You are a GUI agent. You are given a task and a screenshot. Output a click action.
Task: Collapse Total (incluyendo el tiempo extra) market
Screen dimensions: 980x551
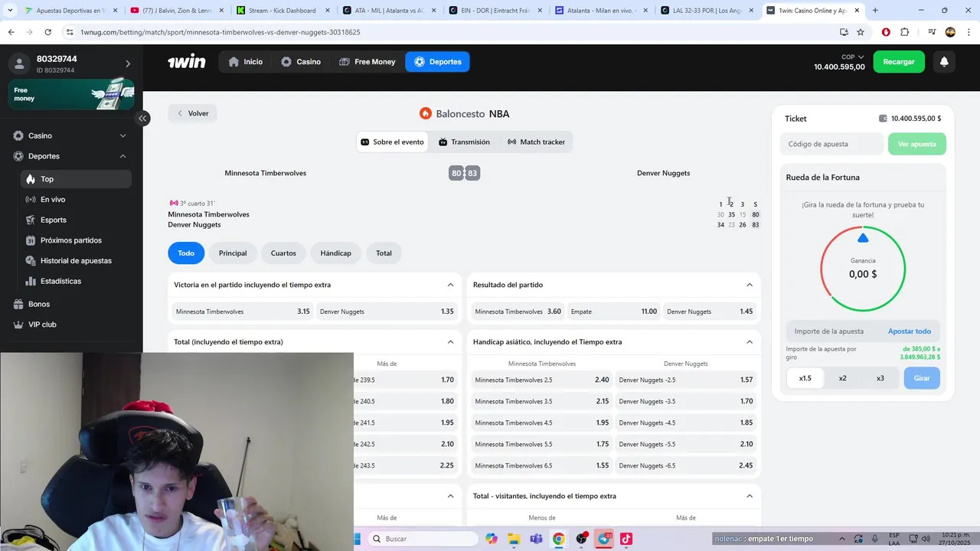(450, 342)
